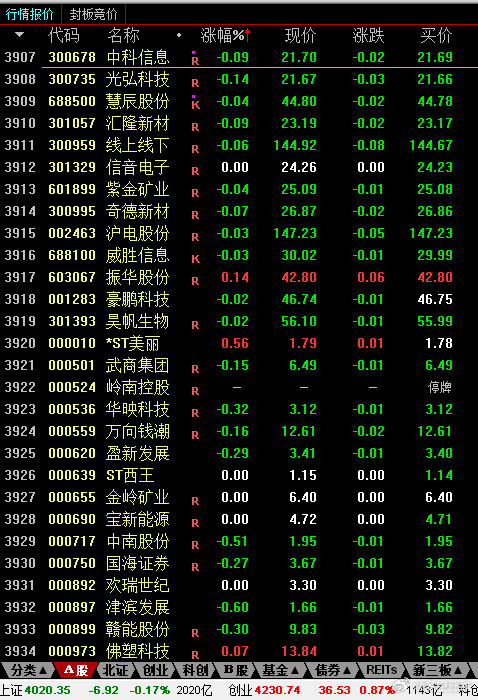Click 创业 index value 4230.74
478x700 pixels.
coord(277,690)
